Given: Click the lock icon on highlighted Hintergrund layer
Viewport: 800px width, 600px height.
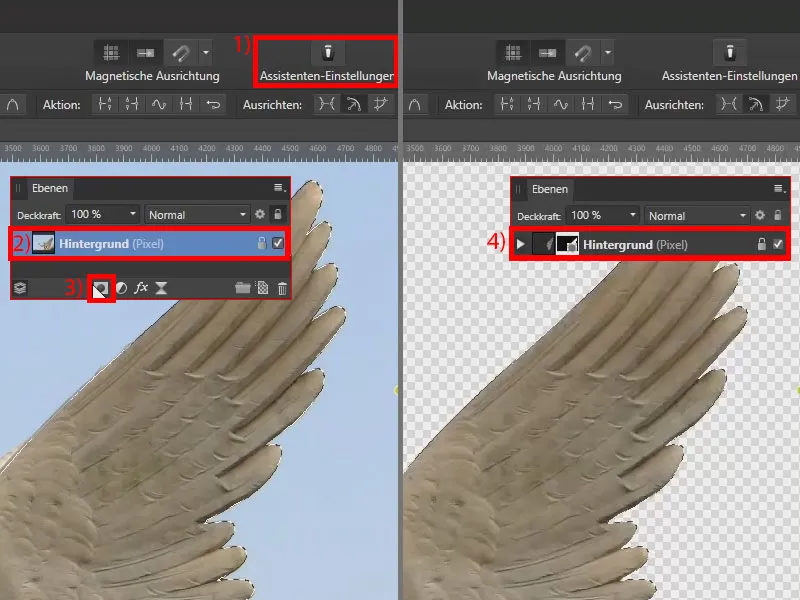Looking at the screenshot, I should tap(262, 243).
